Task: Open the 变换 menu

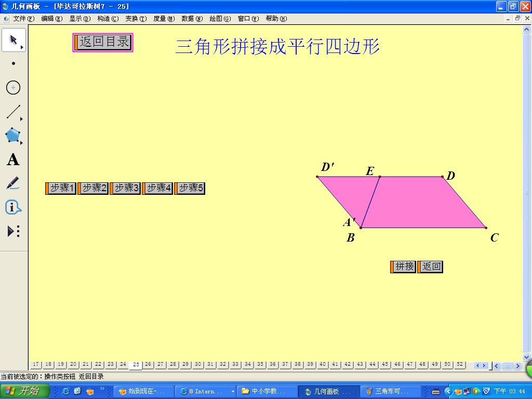Action: [x=136, y=19]
